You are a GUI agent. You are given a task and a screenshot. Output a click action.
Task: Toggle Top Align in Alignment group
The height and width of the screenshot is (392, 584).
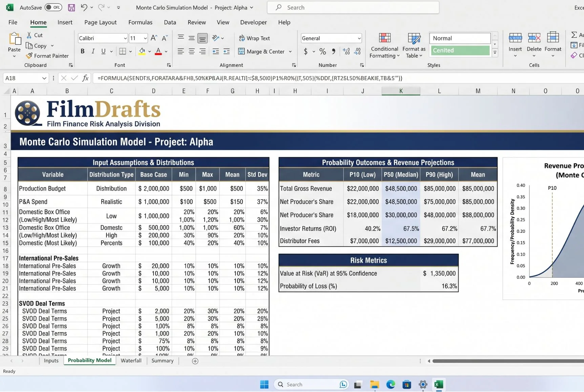pyautogui.click(x=181, y=38)
